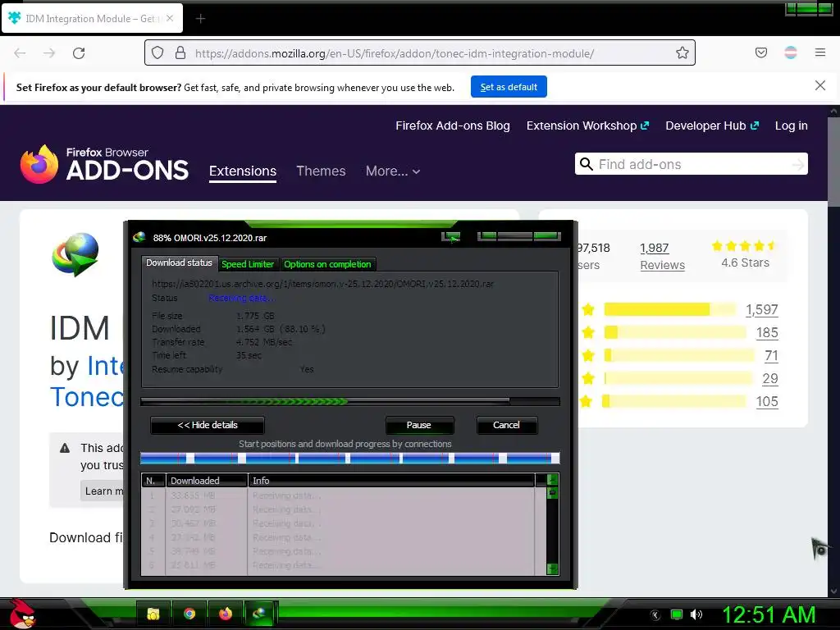
Task: Bookmark this page with the star icon
Action: (x=682, y=52)
